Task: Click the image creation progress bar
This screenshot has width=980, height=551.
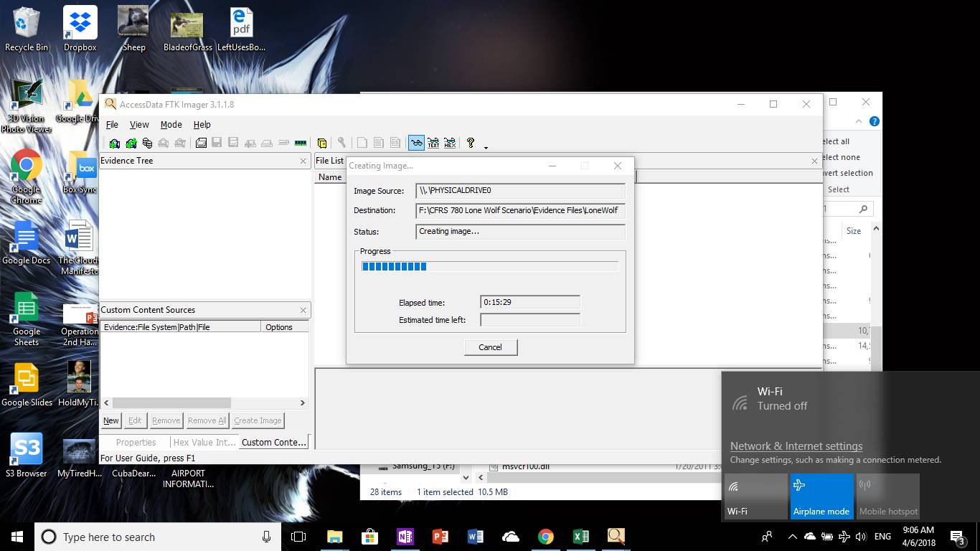Action: click(x=490, y=266)
